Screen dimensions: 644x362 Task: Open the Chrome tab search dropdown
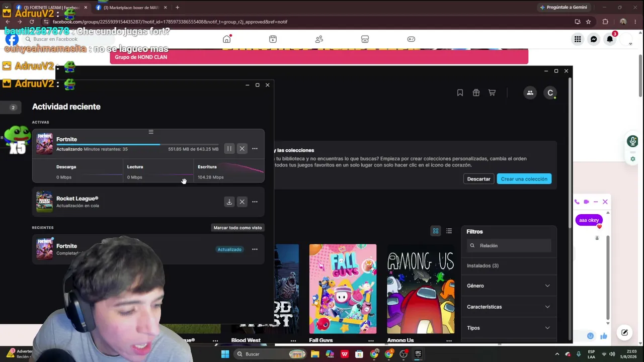(7, 8)
